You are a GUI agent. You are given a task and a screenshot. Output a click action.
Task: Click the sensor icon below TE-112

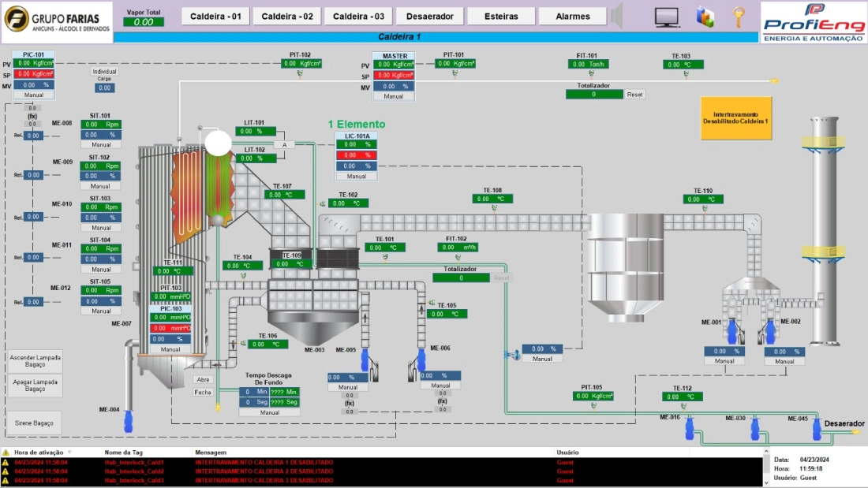click(683, 406)
